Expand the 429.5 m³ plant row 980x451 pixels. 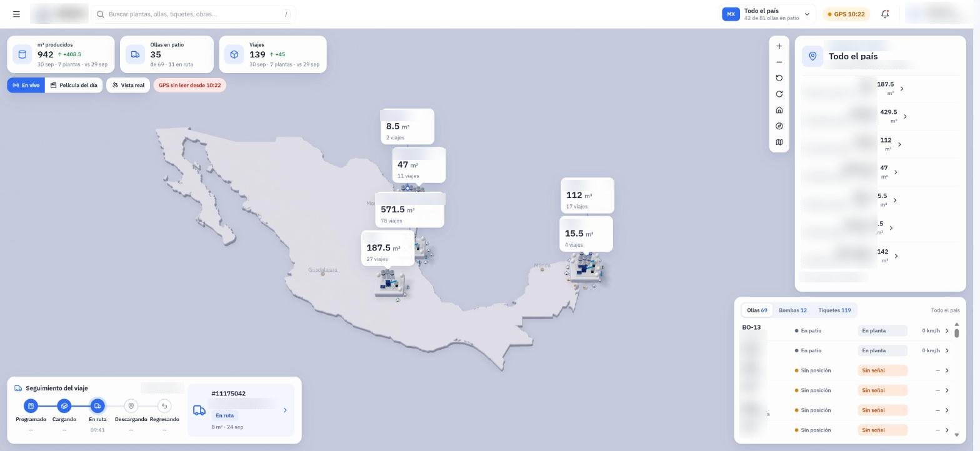(x=905, y=117)
